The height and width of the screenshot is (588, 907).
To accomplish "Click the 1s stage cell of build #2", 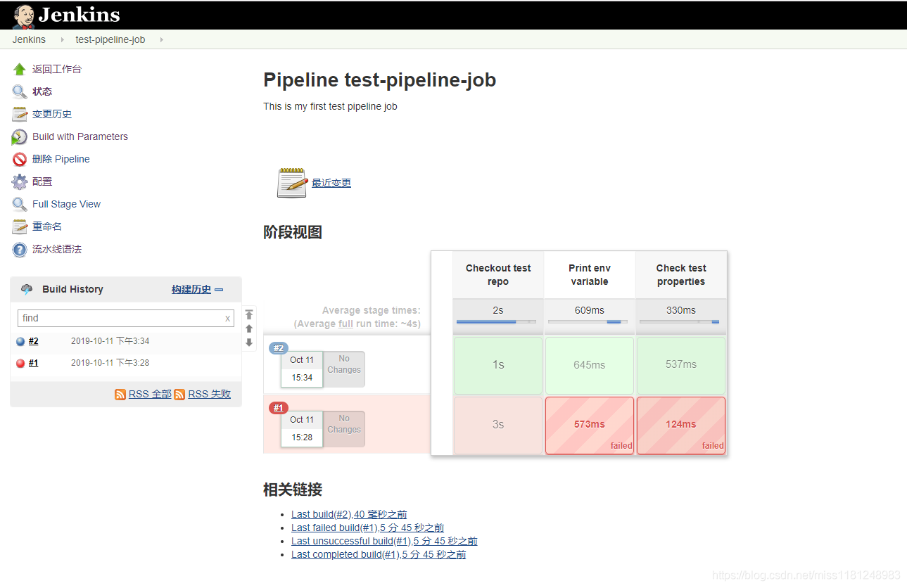I will pyautogui.click(x=498, y=365).
